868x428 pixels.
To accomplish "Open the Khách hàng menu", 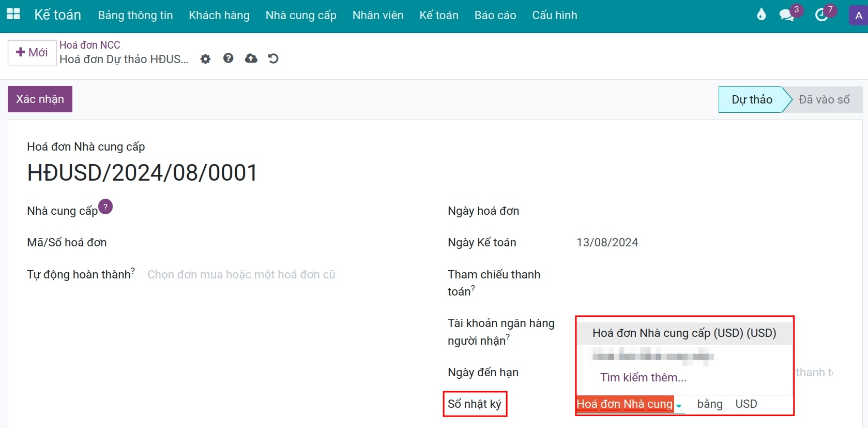I will pyautogui.click(x=219, y=16).
